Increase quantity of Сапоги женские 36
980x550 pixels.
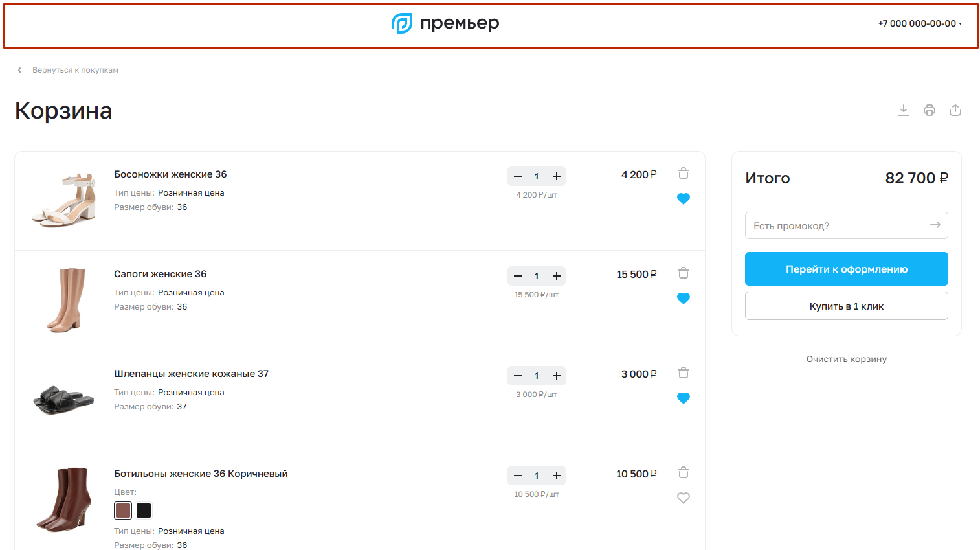(x=557, y=276)
